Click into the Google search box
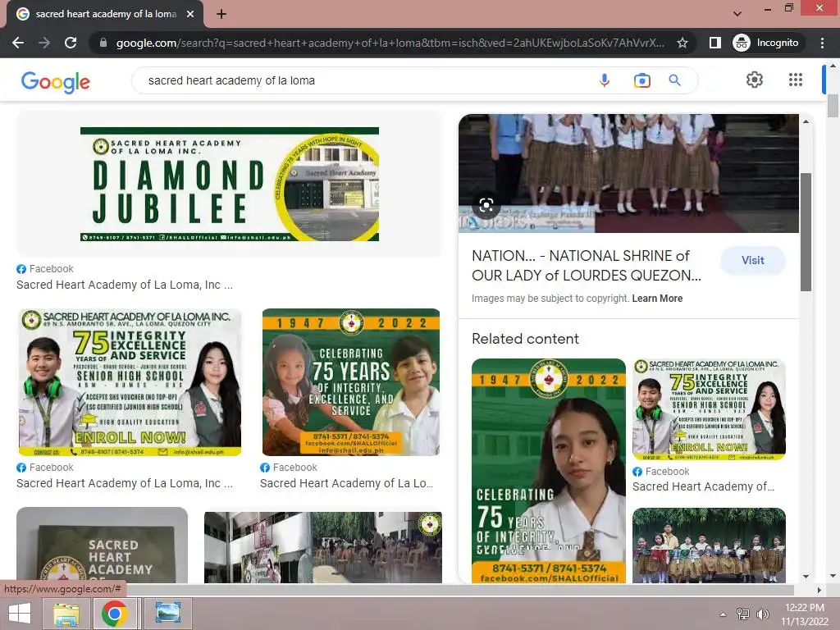Viewport: 840px width, 630px height. tap(364, 80)
